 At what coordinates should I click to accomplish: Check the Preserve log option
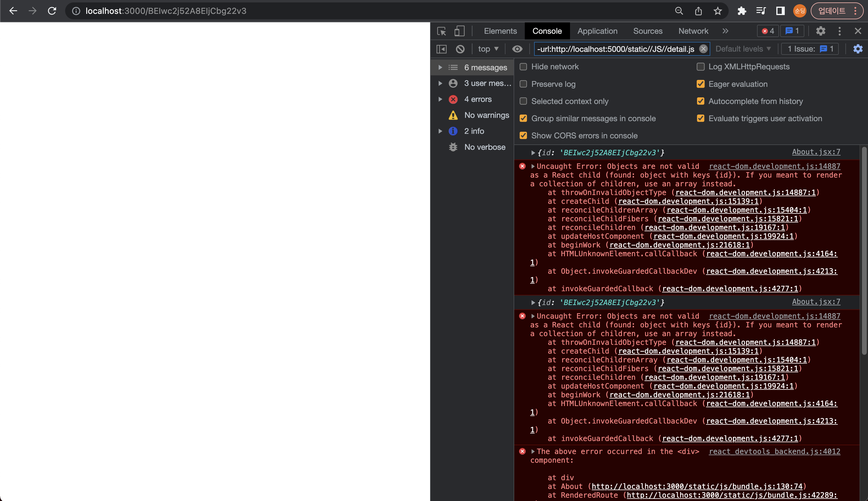coord(523,84)
